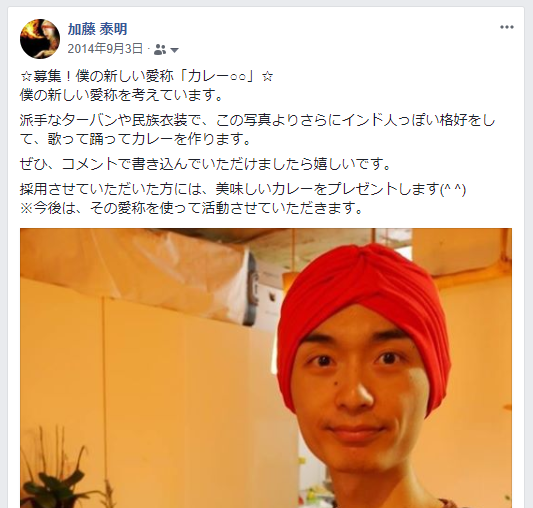Viewport: 533px width, 508px height.
Task: Open the attached photo of the man
Action: tap(266, 368)
